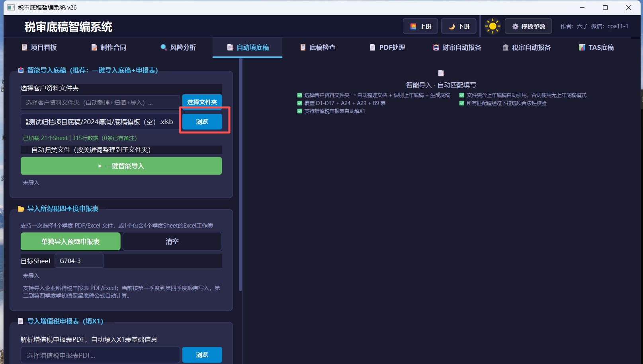Click the 解析增值税申报表PDF description text

pyautogui.click(x=89, y=339)
